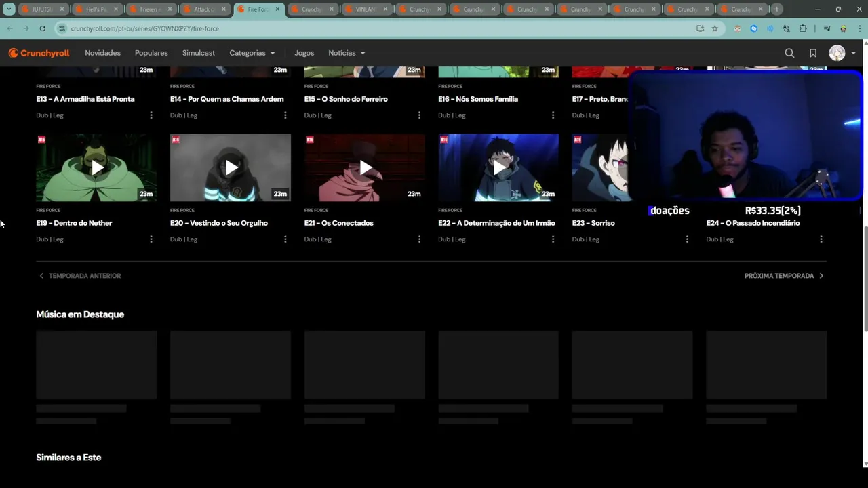The image size is (868, 488).
Task: Open more options for E16 Nós Somos Família
Action: (553, 115)
